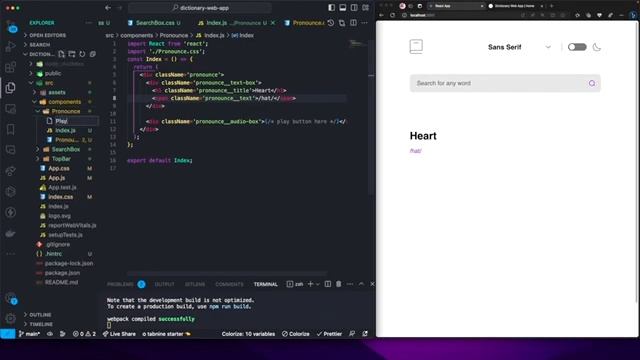This screenshot has width=640, height=360.
Task: Open the lightning bolt icon in activity bar
Action: [11, 212]
